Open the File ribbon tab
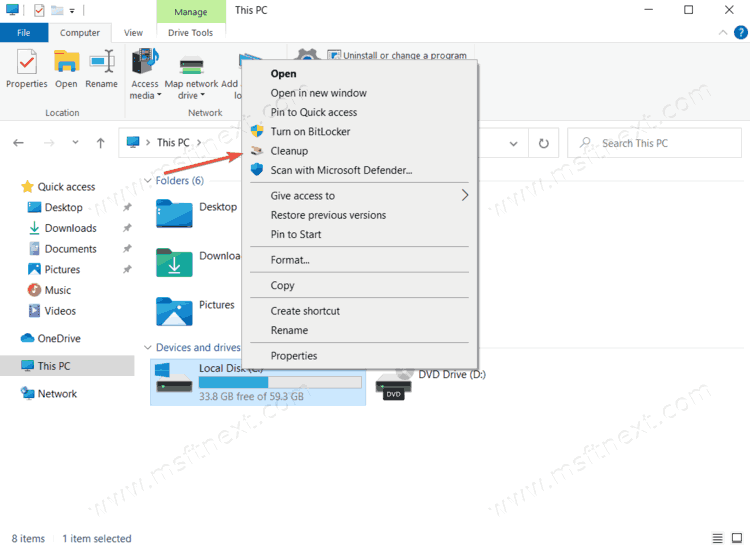 [24, 33]
